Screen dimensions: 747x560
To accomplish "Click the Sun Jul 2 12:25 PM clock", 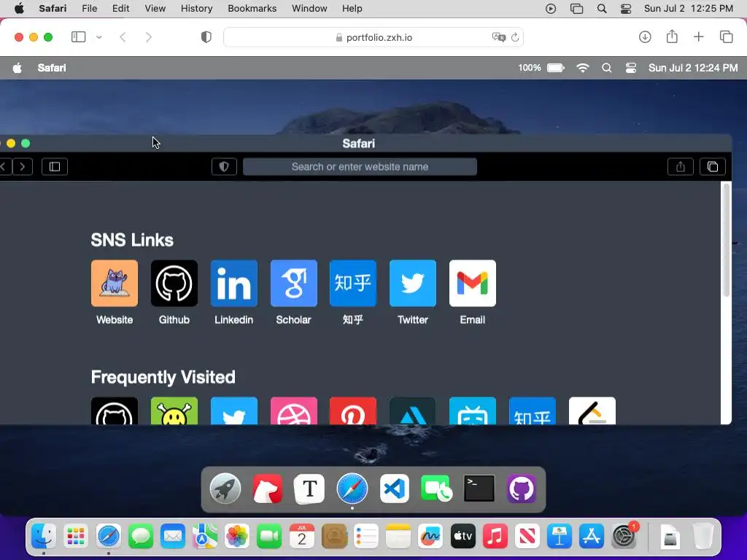I will pos(689,9).
